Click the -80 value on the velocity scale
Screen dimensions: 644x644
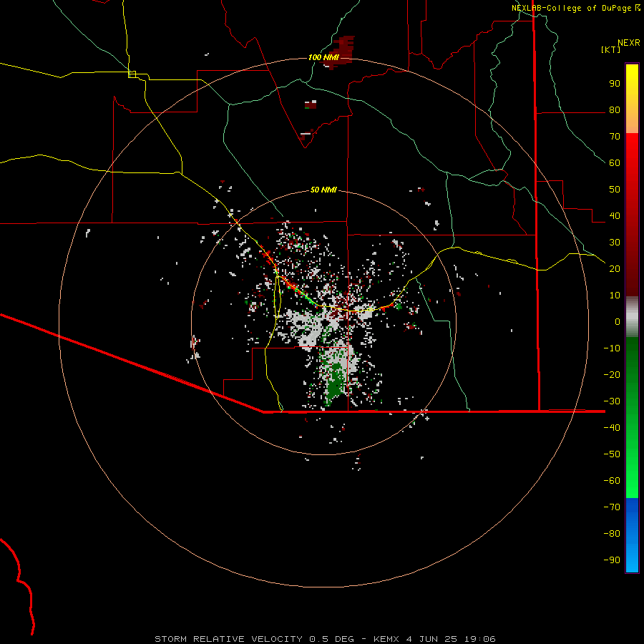point(612,534)
